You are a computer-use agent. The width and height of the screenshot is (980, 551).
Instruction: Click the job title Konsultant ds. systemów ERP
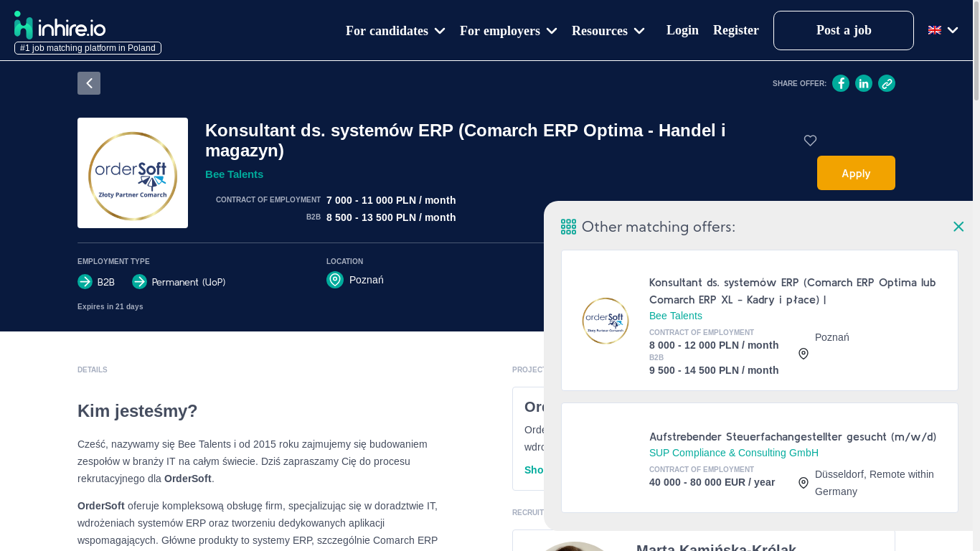pos(466,140)
